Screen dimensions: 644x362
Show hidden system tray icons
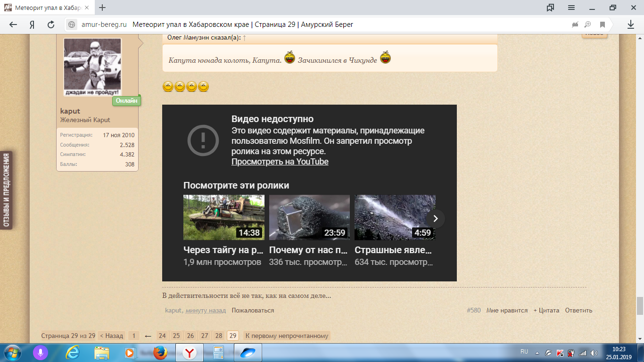point(537,353)
